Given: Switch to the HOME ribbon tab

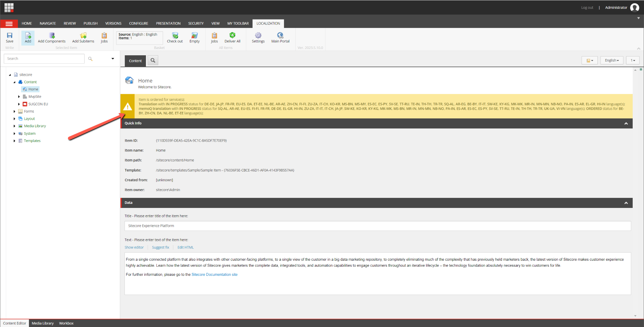Looking at the screenshot, I should pos(27,24).
